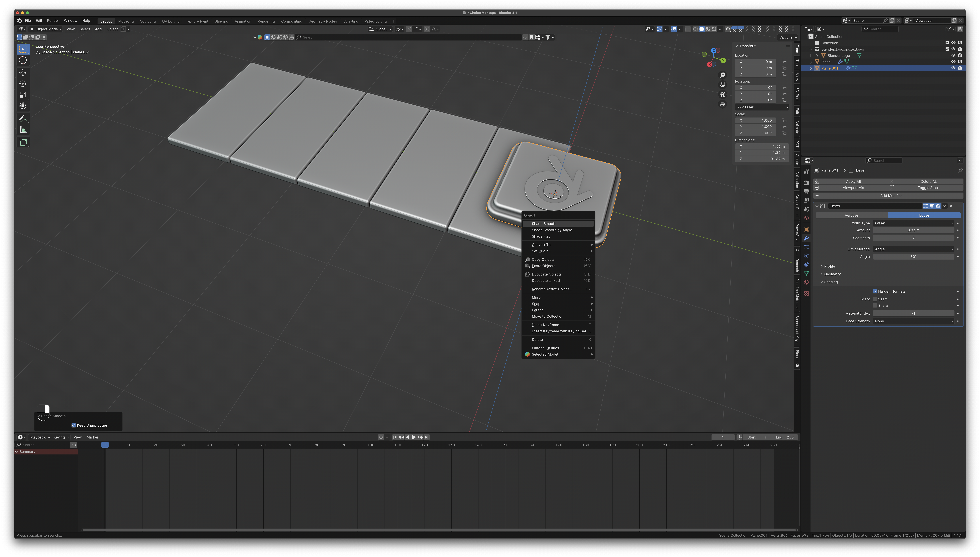Open the Object Data green triangle tab
The width and height of the screenshot is (980, 557).
pos(806,274)
